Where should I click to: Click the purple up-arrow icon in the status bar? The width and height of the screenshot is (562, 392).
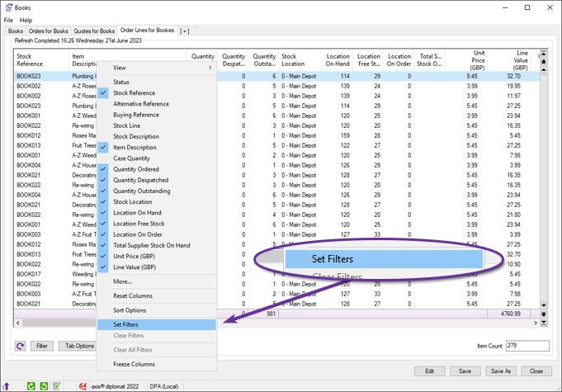pyautogui.click(x=6, y=386)
